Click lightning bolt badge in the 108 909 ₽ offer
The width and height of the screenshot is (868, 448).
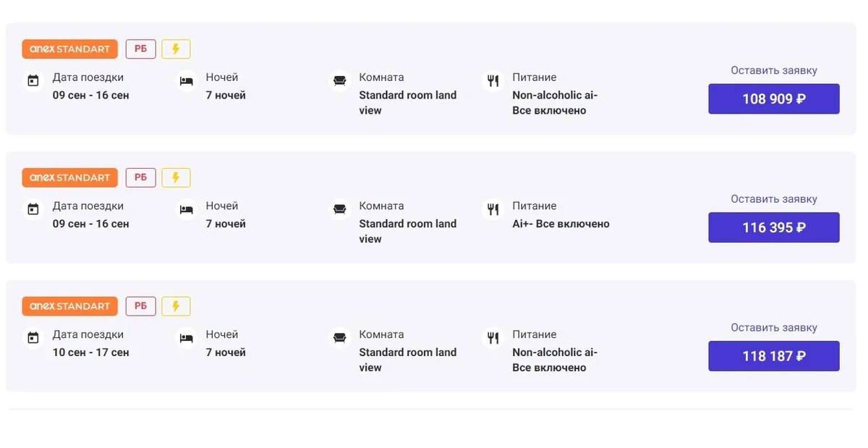(176, 49)
